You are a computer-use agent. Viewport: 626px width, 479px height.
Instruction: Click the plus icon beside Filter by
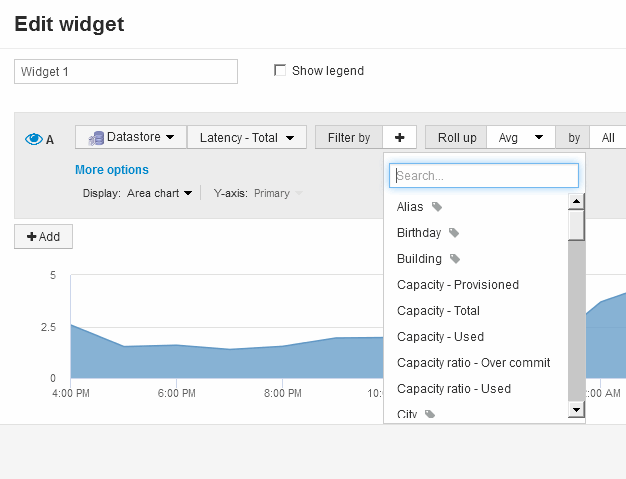pyautogui.click(x=400, y=138)
